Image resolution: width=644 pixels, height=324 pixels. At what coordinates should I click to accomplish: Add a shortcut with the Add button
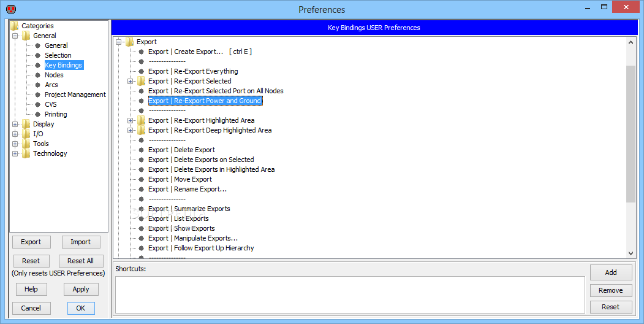[x=611, y=272]
